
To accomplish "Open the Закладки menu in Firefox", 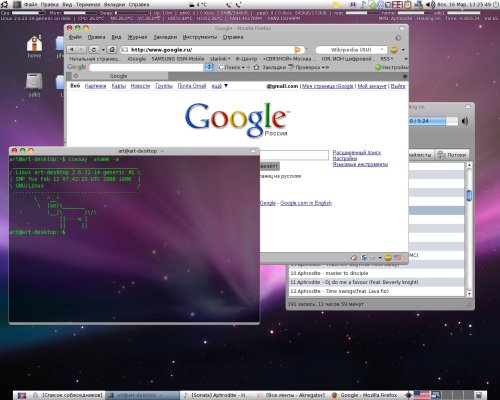I will 165,37.
